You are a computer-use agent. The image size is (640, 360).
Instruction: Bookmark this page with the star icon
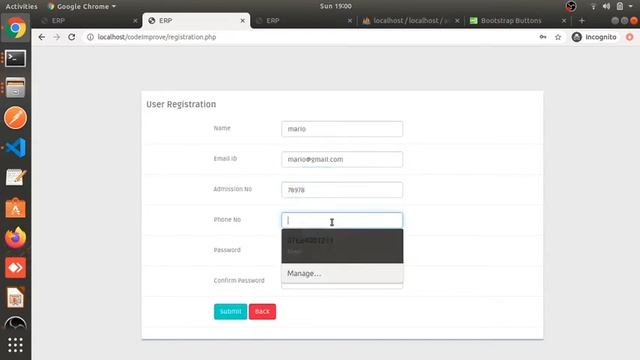558,37
